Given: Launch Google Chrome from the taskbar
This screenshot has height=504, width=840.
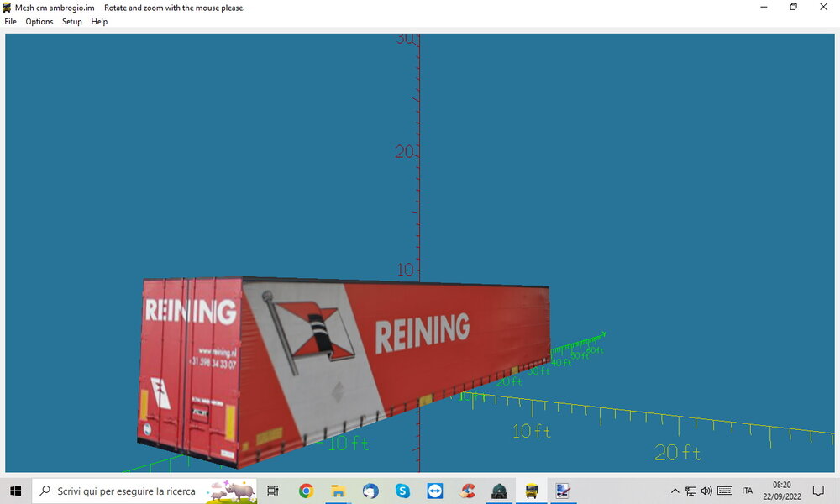Looking at the screenshot, I should (306, 491).
